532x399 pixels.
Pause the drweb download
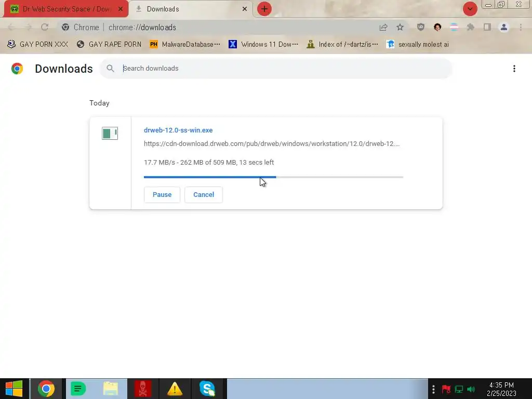point(162,195)
